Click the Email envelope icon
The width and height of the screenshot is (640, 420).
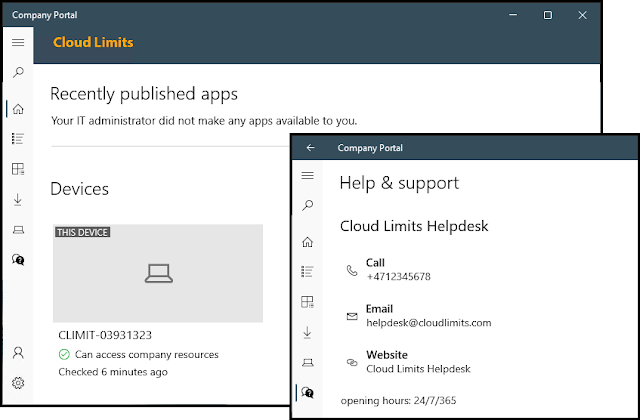[x=352, y=316]
